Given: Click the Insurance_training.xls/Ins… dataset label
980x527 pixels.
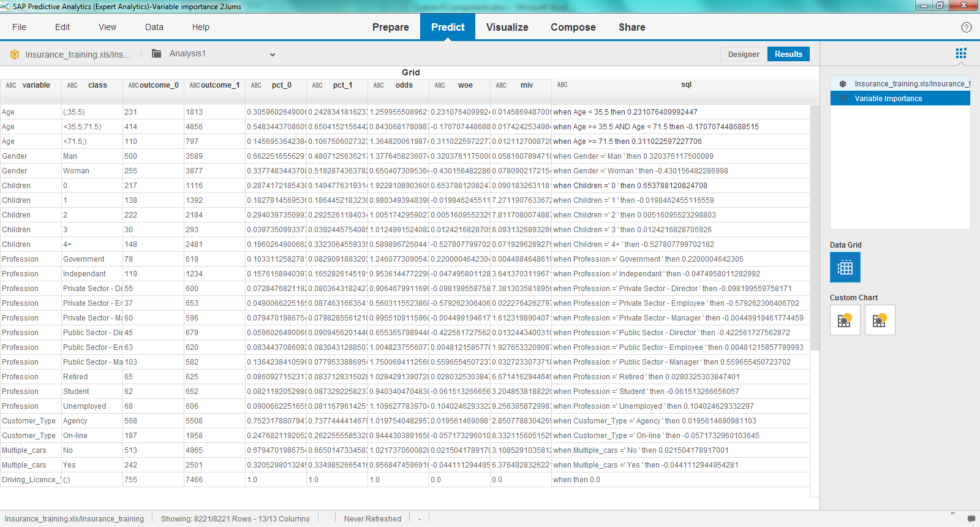Looking at the screenshot, I should [78, 55].
